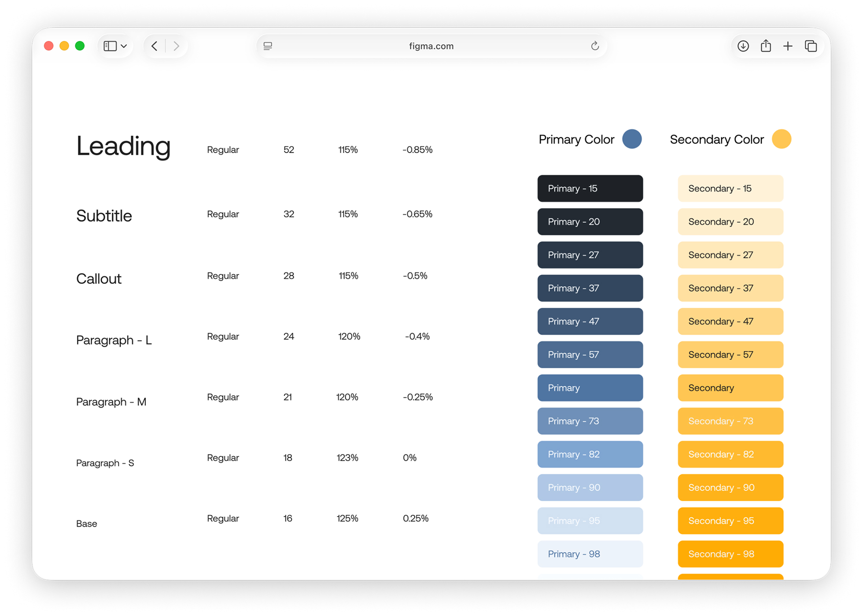The height and width of the screenshot is (616, 863).
Task: Open the downloads icon
Action: coord(743,46)
